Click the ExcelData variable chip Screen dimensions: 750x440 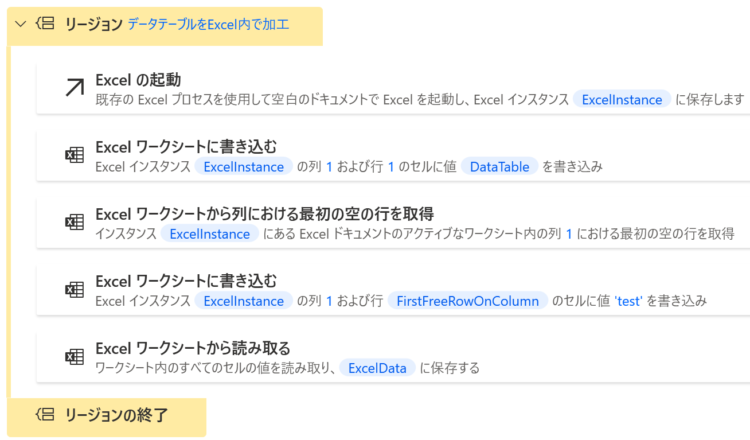[377, 368]
